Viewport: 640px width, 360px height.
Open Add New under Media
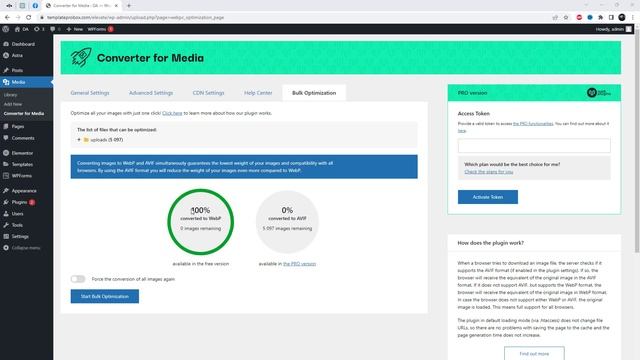click(13, 104)
